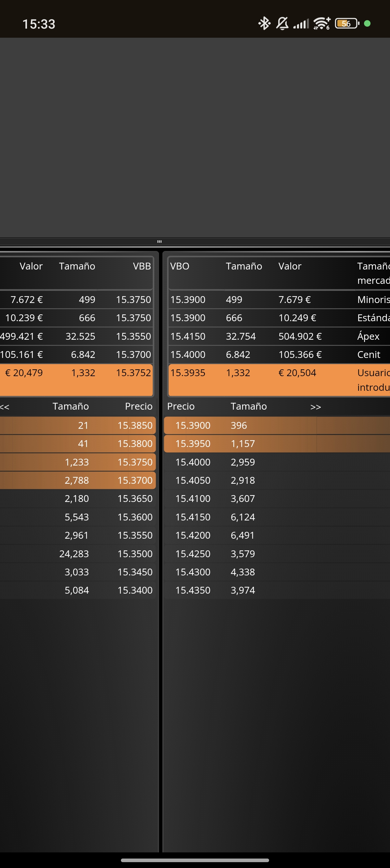Select the Tamaño header on the ask depth list
The width and height of the screenshot is (390, 868).
[x=249, y=406]
